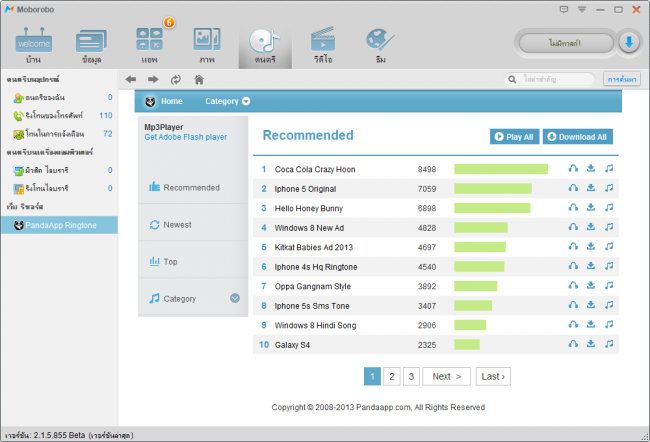
Task: Click music note icon for Hello Honey Bunny
Action: [x=609, y=207]
